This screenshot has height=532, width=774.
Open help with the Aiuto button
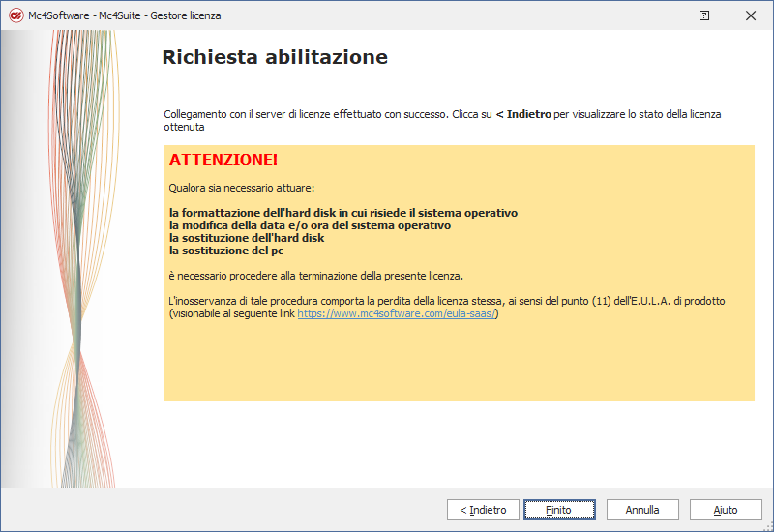tap(726, 510)
